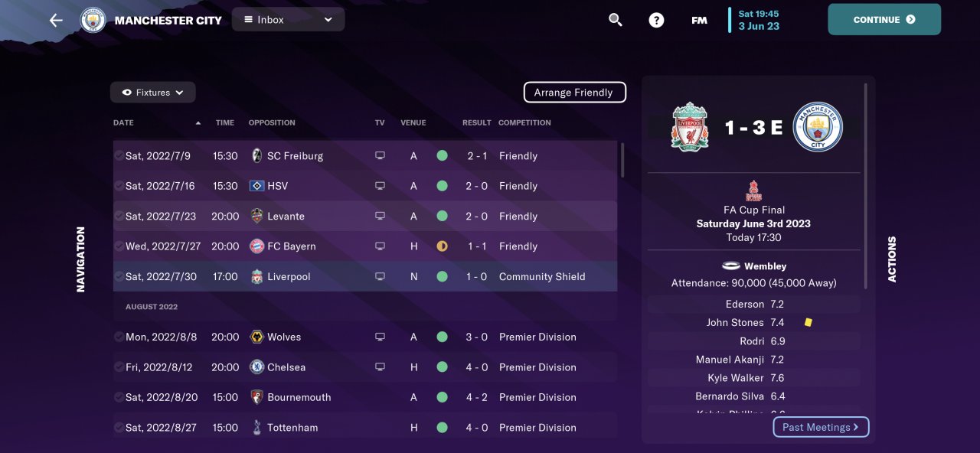Open the help question mark icon
The width and height of the screenshot is (980, 453).
[x=656, y=20]
